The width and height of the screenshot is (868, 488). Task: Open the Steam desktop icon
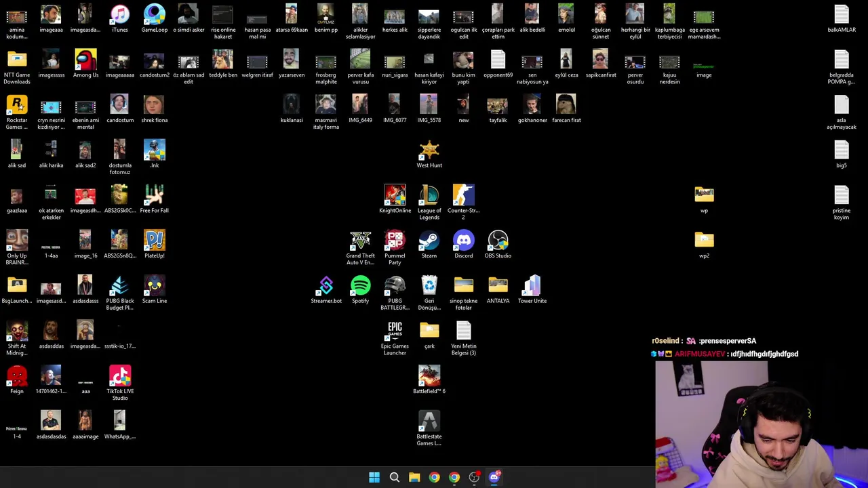(x=429, y=245)
